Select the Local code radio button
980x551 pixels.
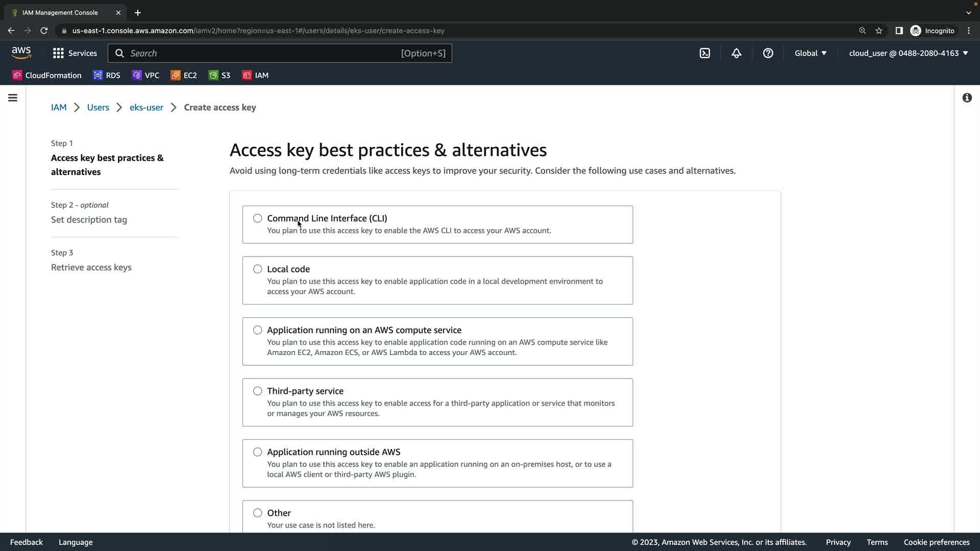pyautogui.click(x=258, y=269)
